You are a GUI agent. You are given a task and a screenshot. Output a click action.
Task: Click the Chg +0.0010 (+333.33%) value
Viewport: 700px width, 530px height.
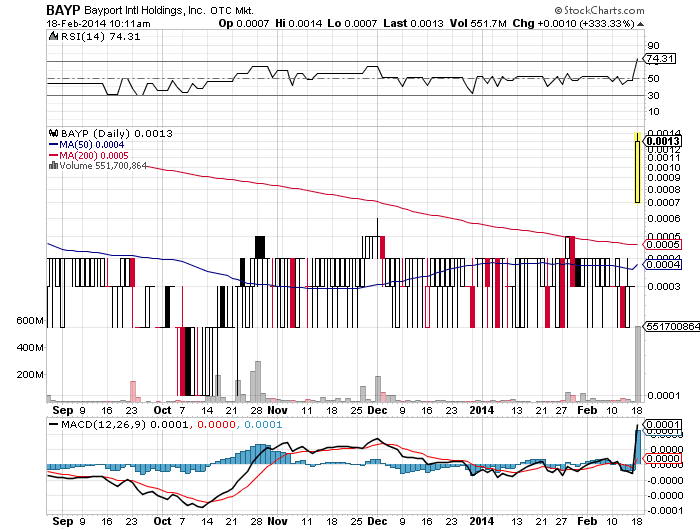pos(573,23)
